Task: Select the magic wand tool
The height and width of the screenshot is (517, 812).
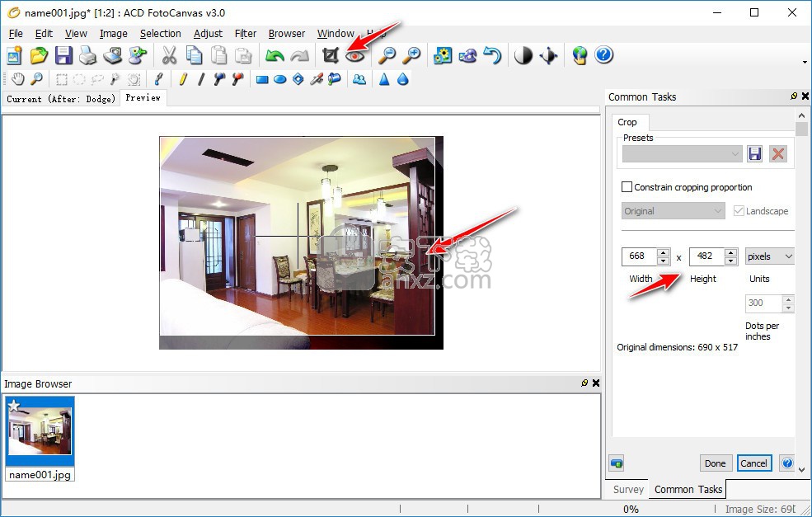Action: point(115,79)
